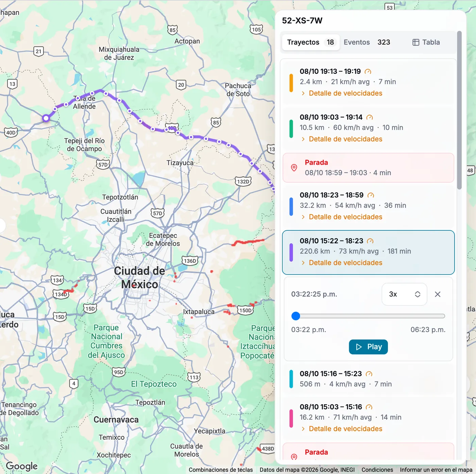476x474 pixels.
Task: Click the location pin icon of the 18:59 Parada
Action: click(x=294, y=168)
